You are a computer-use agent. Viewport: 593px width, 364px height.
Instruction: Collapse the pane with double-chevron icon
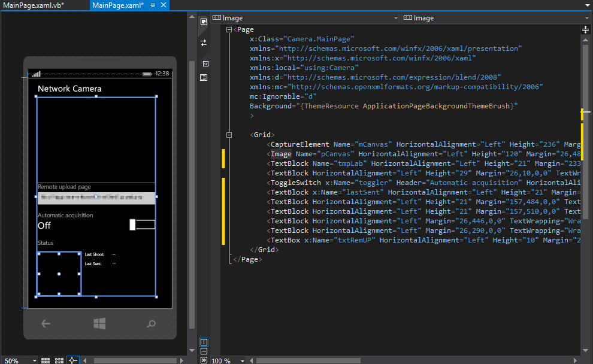point(204,360)
